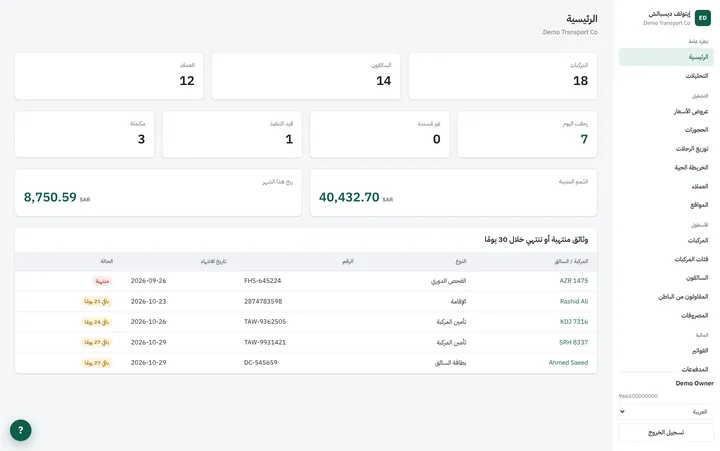Viewport: 720px width, 451px height.
Task: Go to عروض الأسعار in sidebar
Action: [666, 111]
